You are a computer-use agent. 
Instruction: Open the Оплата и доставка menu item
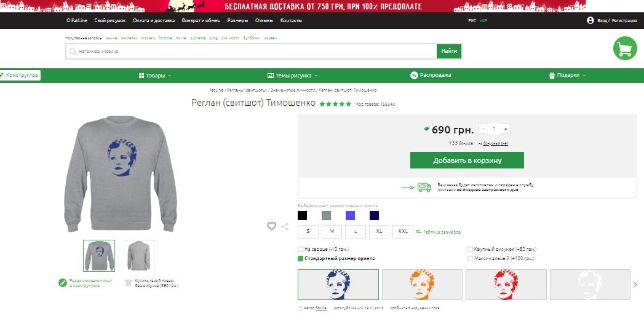click(x=154, y=20)
